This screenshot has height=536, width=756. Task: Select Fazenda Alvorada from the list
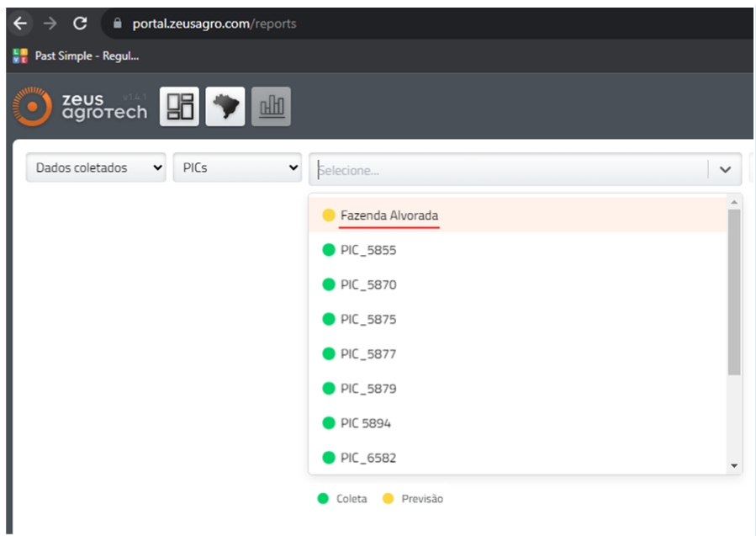[389, 215]
